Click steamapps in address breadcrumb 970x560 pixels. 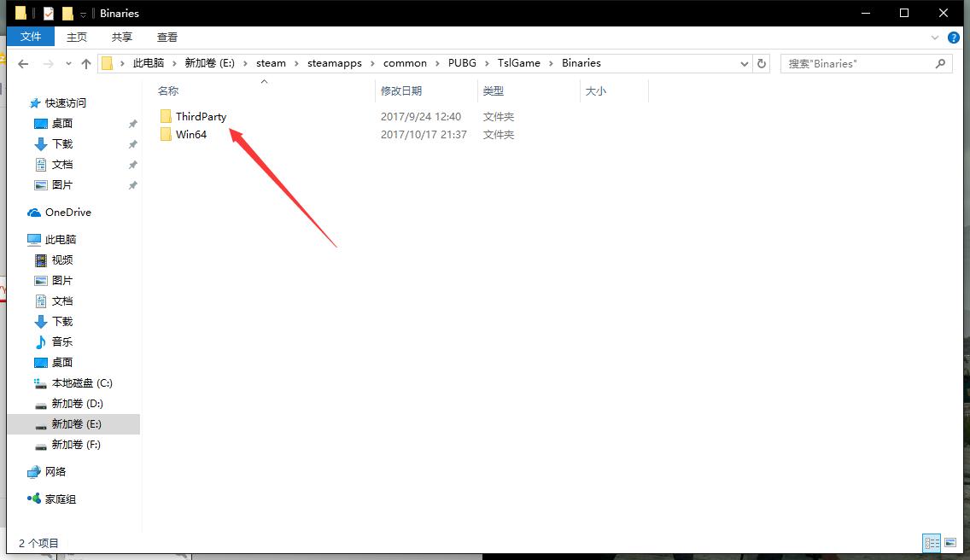[x=335, y=63]
